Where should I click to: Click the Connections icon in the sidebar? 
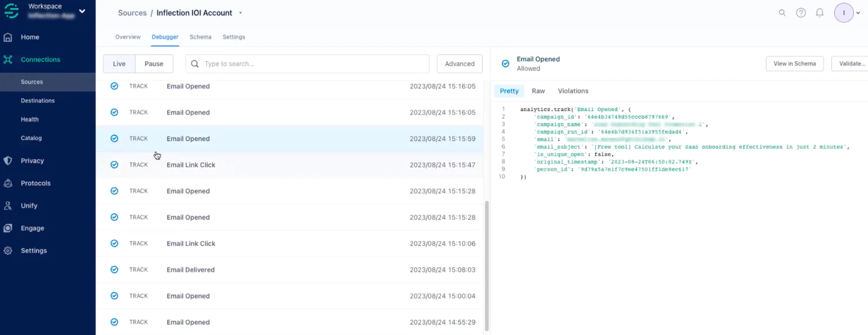tap(8, 60)
